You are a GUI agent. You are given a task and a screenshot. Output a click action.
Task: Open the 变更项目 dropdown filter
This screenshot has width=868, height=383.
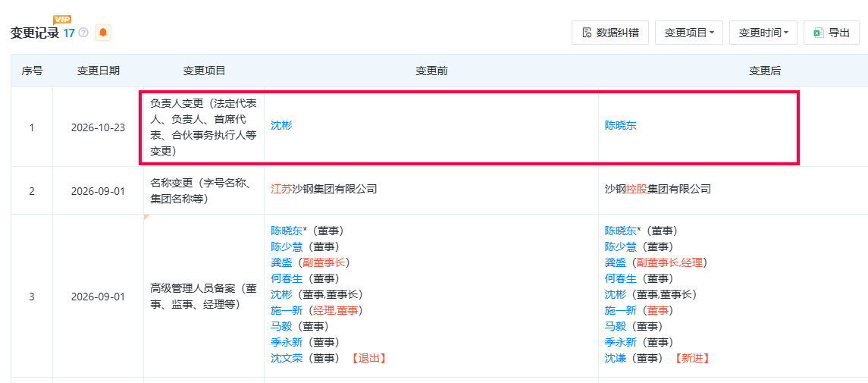(689, 33)
